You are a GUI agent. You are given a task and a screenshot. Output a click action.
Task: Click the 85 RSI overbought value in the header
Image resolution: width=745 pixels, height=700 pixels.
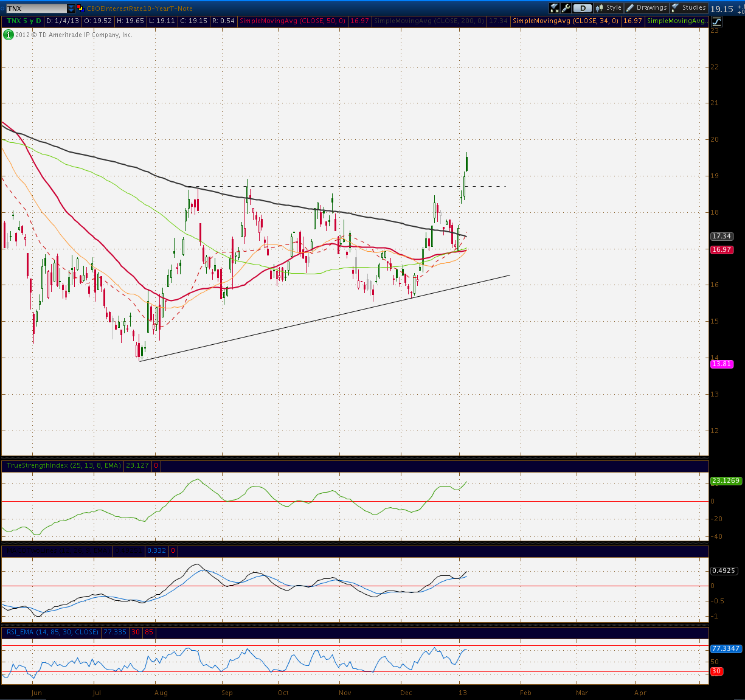point(149,632)
